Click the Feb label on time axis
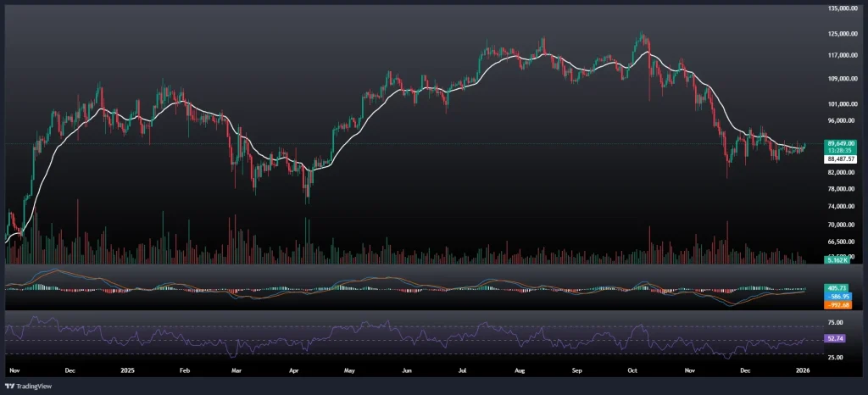Viewport: 868px width, 395px height. (x=185, y=370)
